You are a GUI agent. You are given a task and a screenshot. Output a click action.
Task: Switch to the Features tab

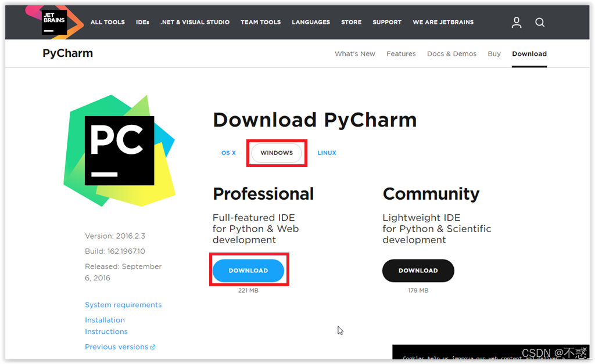click(401, 54)
